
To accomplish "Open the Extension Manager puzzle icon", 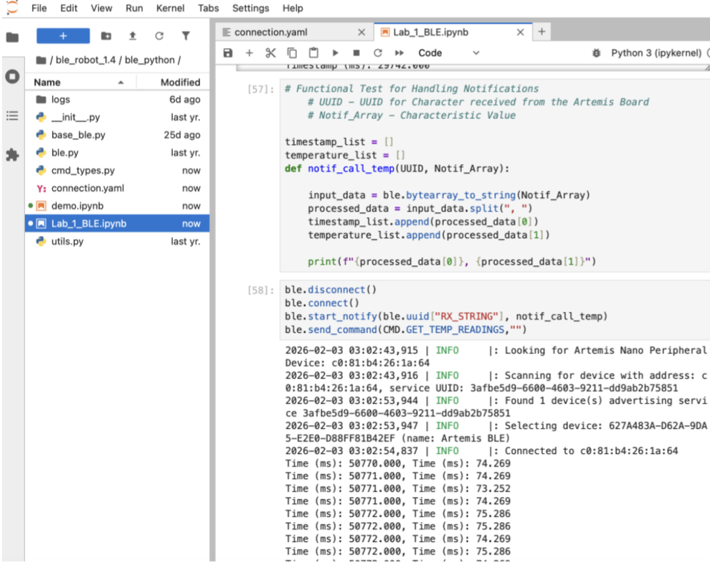I will tap(12, 154).
